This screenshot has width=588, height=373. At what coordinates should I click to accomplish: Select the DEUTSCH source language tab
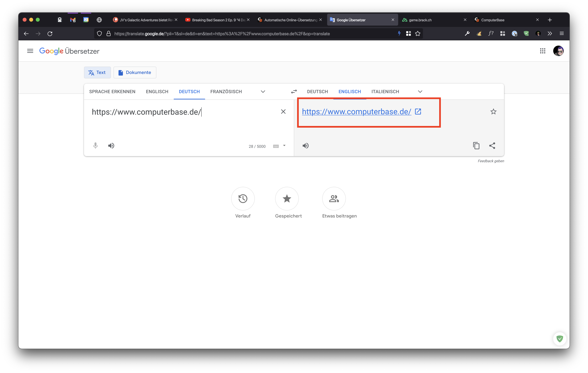pyautogui.click(x=189, y=91)
